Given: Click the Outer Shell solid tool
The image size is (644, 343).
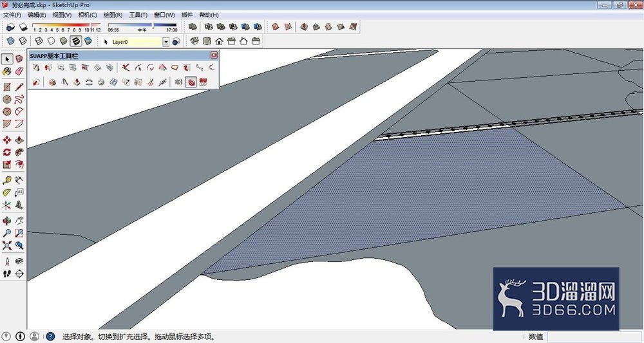Looking at the screenshot, I should coord(193,26).
